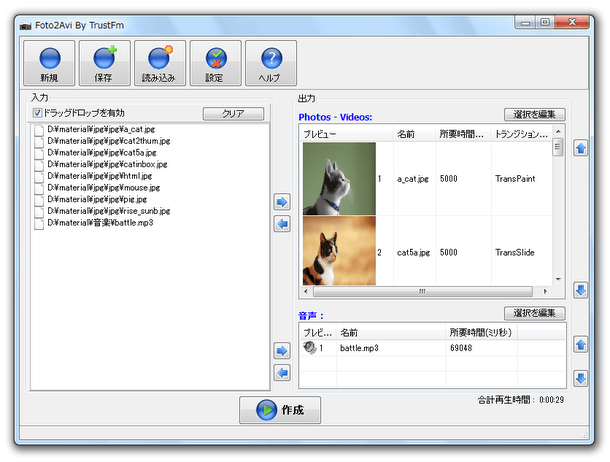610x462 pixels.
Task: Check the battle.mp3 file checkbox
Action: click(39, 224)
